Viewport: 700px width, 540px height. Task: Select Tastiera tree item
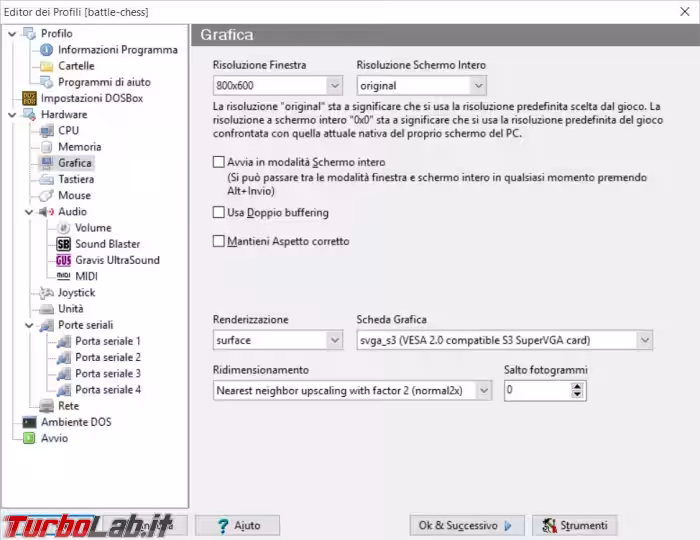pyautogui.click(x=76, y=179)
